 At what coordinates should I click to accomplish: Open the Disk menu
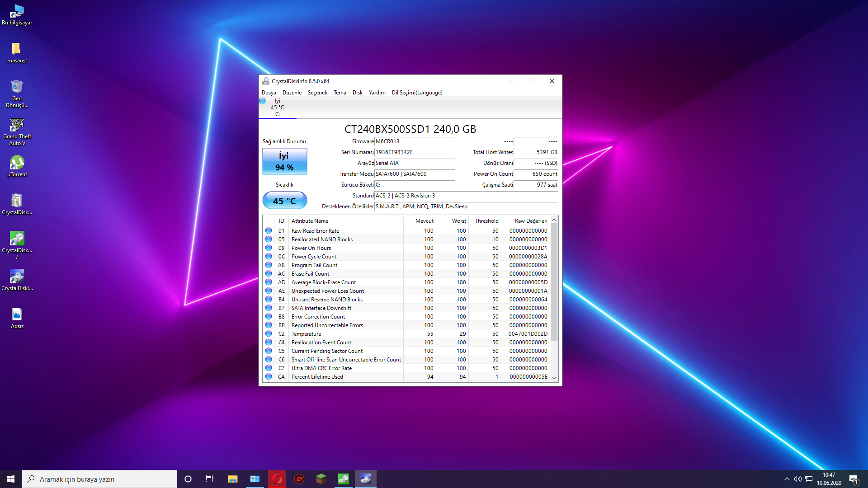coord(358,93)
